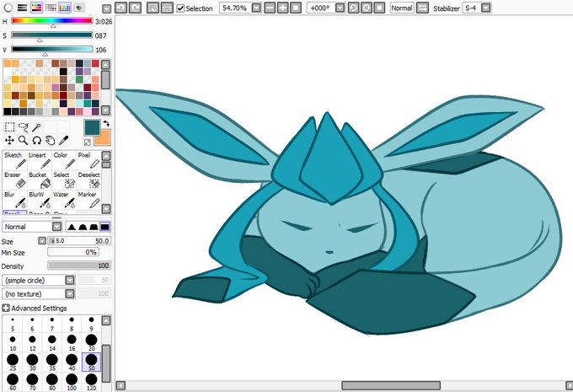Click the horizontal canvas scrollbar thumb

click(x=391, y=385)
